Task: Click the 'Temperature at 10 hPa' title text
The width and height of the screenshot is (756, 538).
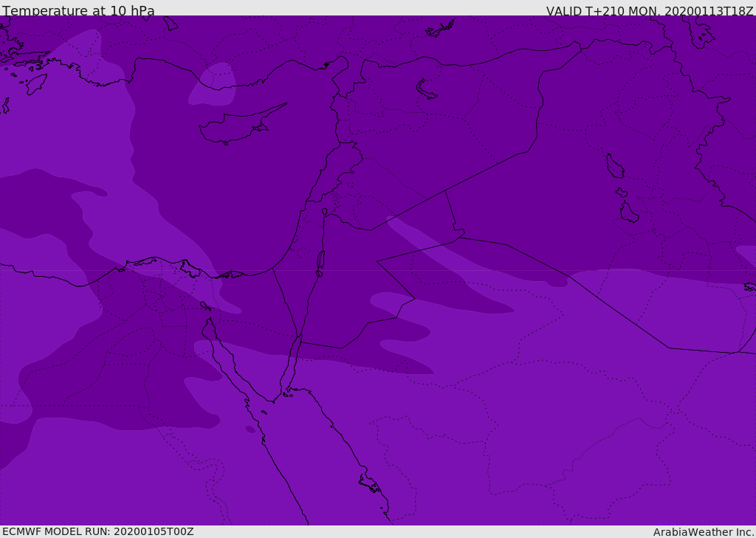Action: pos(78,10)
